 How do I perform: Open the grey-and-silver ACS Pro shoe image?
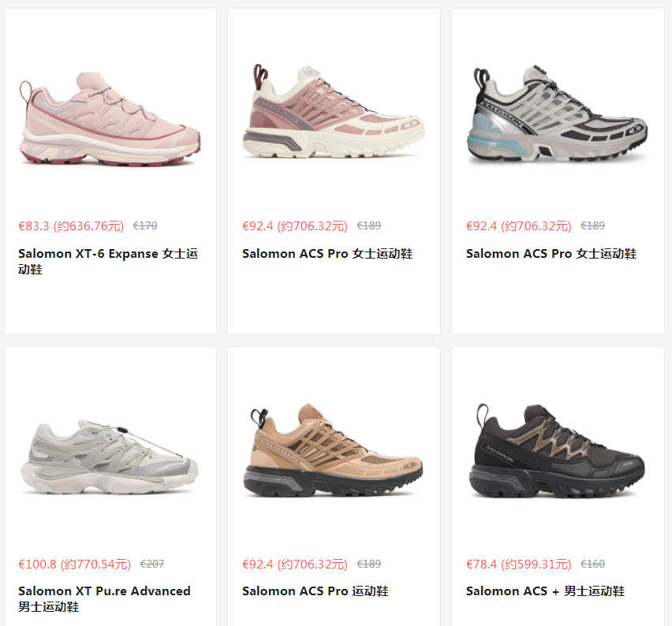(x=557, y=114)
